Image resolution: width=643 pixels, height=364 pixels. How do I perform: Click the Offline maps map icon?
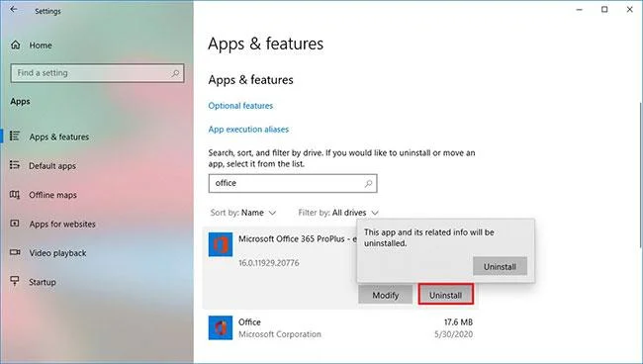pyautogui.click(x=15, y=194)
